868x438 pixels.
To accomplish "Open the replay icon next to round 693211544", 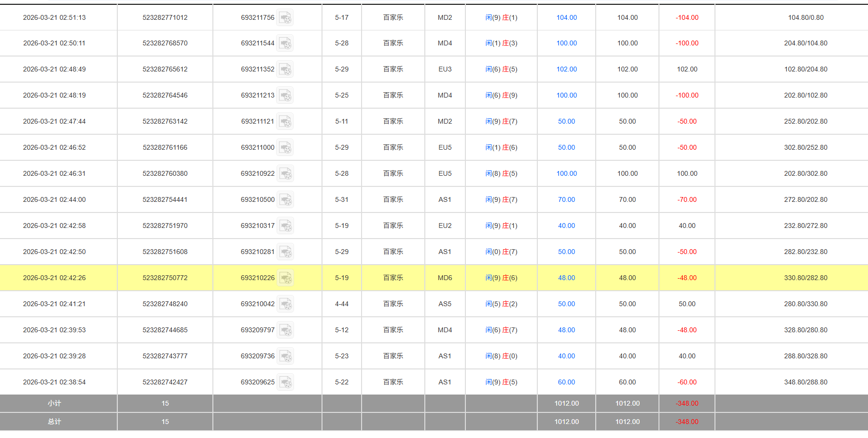I will pyautogui.click(x=285, y=43).
